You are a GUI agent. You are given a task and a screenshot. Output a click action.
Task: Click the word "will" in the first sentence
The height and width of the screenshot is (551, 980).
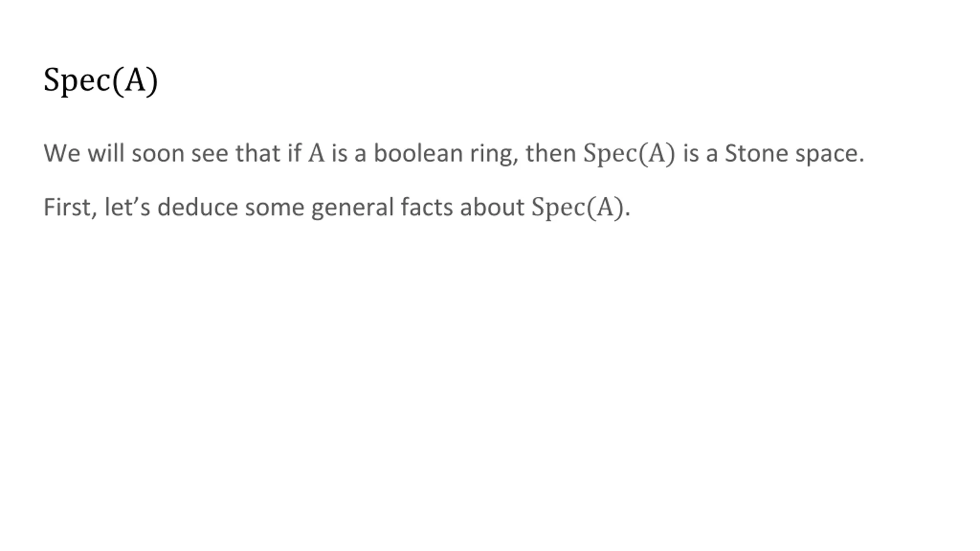106,153
